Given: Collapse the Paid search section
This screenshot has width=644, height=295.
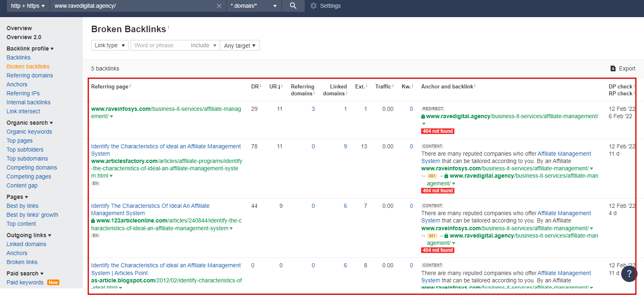Looking at the screenshot, I should click(x=25, y=273).
